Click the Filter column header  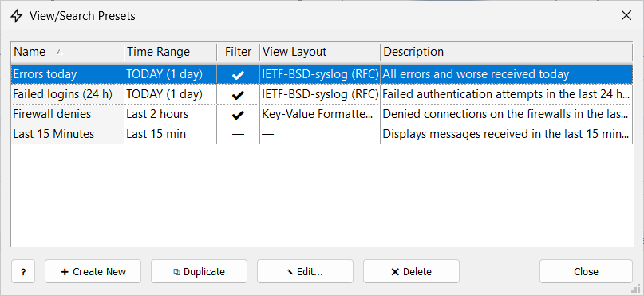(239, 52)
